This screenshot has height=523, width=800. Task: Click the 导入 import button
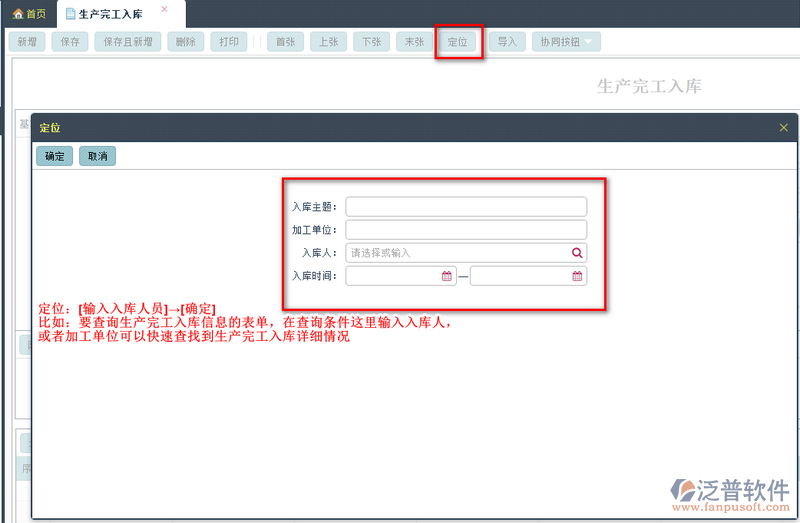click(507, 42)
